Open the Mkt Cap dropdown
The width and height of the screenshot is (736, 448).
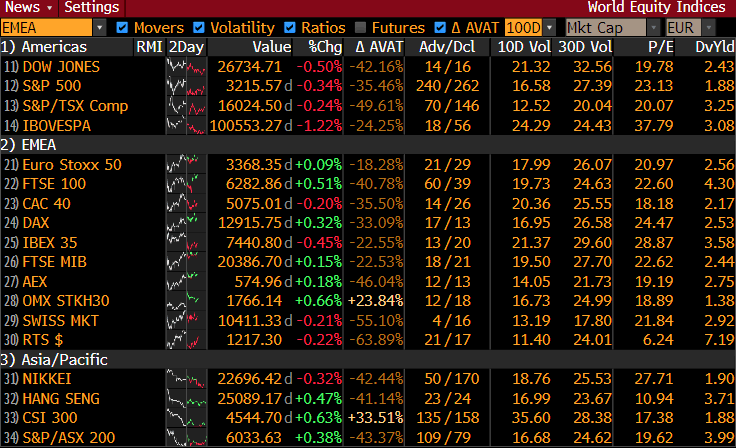coord(653,28)
